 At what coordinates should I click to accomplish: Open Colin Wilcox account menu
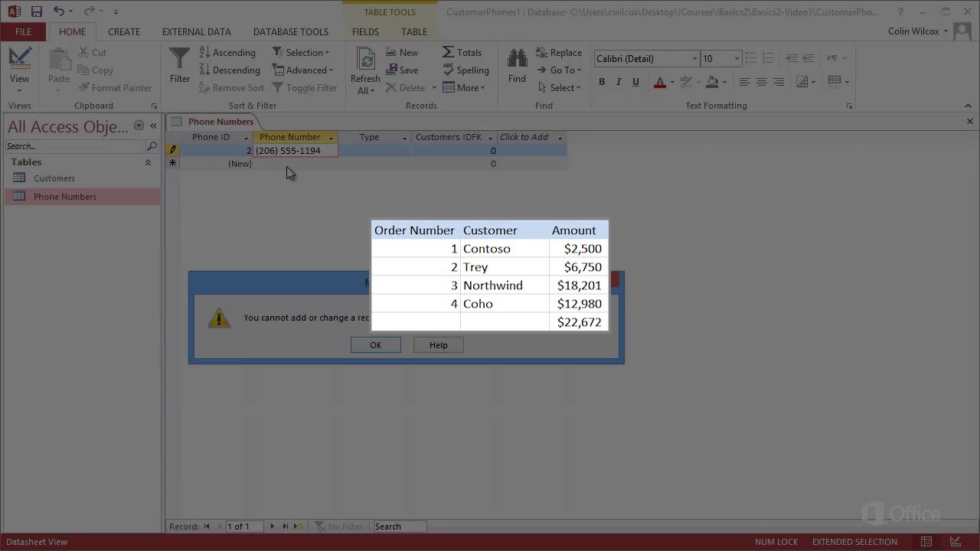[x=918, y=31]
